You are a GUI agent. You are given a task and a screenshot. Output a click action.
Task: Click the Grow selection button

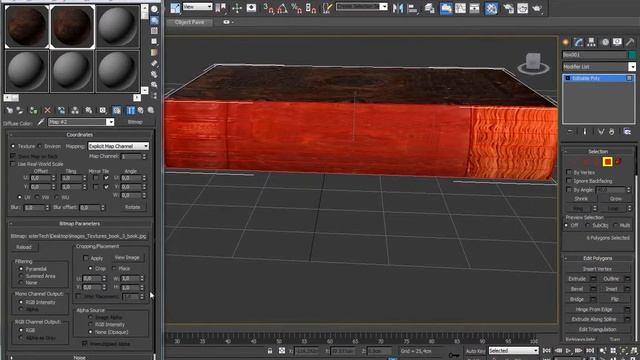point(616,199)
